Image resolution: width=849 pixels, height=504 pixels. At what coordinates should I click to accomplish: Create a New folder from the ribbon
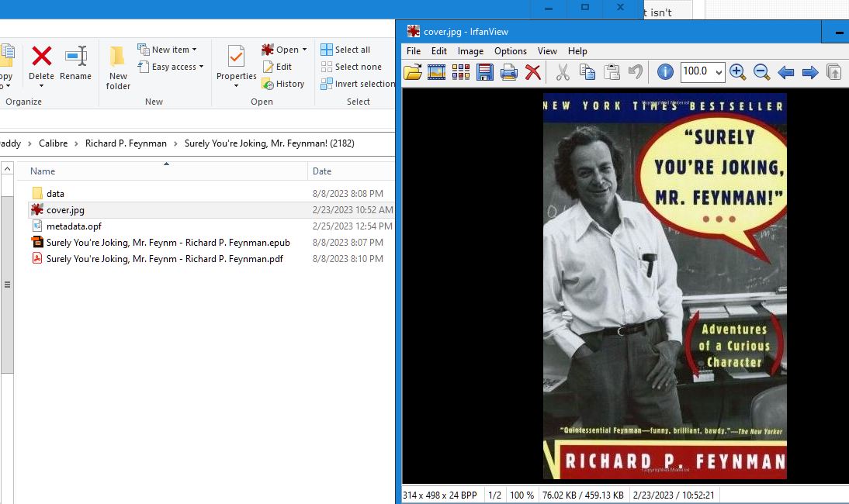(118, 67)
